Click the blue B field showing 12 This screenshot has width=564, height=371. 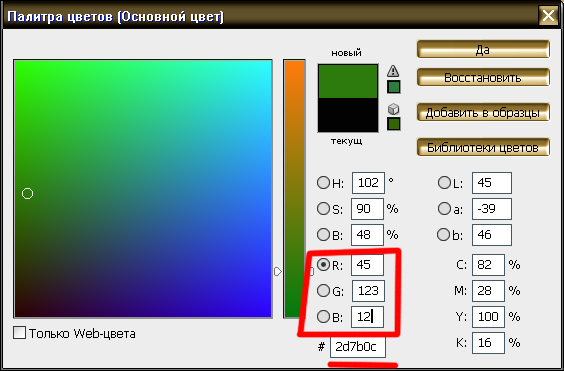(367, 317)
